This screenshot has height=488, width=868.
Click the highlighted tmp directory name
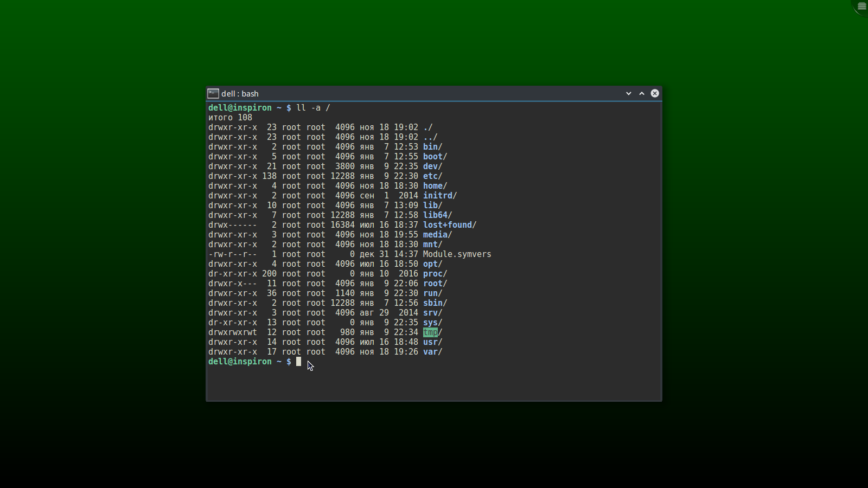tap(430, 332)
